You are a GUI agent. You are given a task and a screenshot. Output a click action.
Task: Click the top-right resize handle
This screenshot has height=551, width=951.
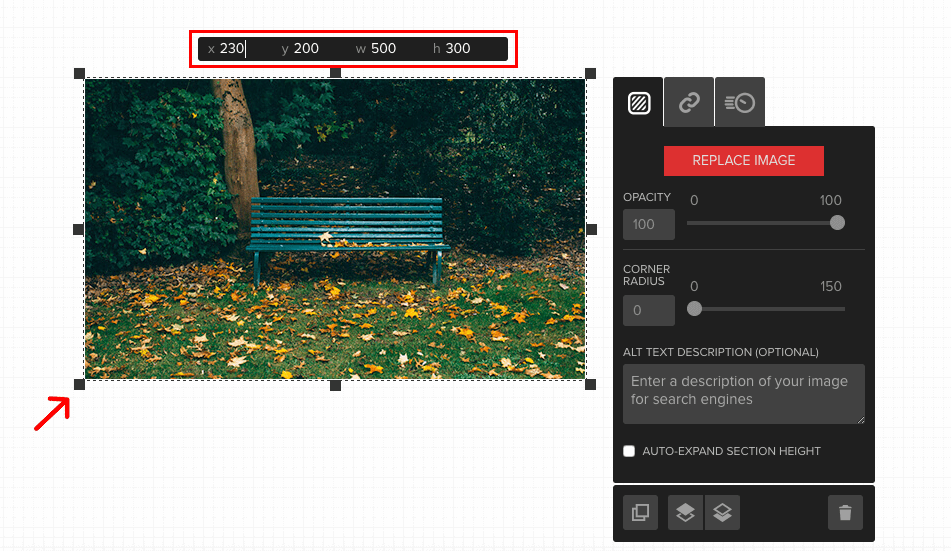[x=591, y=74]
